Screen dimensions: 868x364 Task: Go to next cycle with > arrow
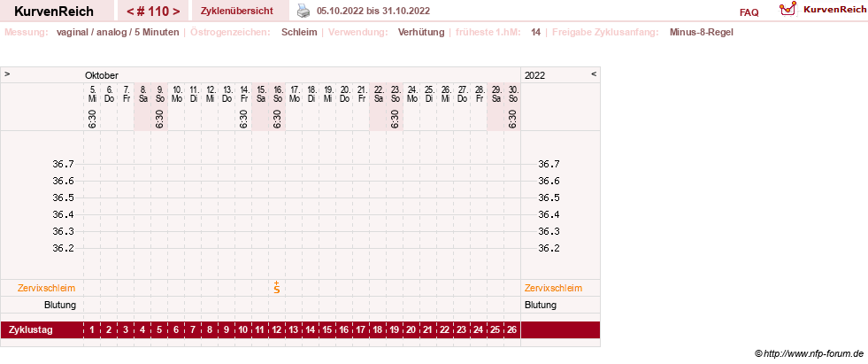176,12
